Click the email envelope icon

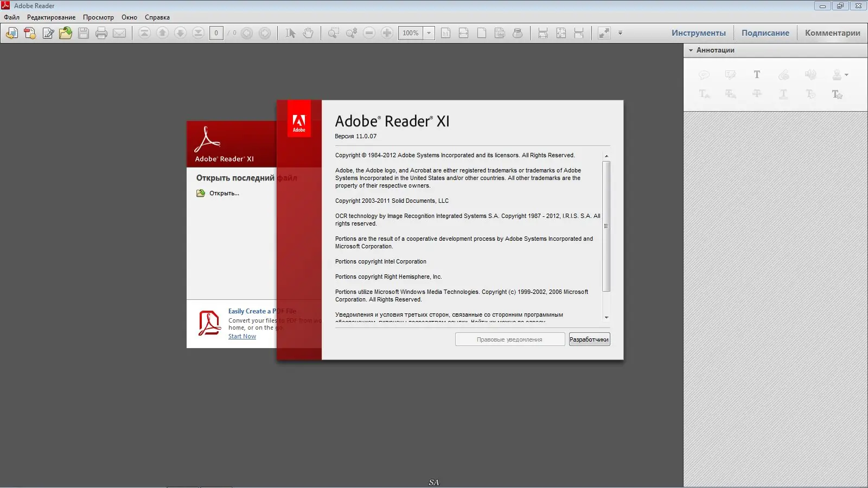[x=119, y=33]
